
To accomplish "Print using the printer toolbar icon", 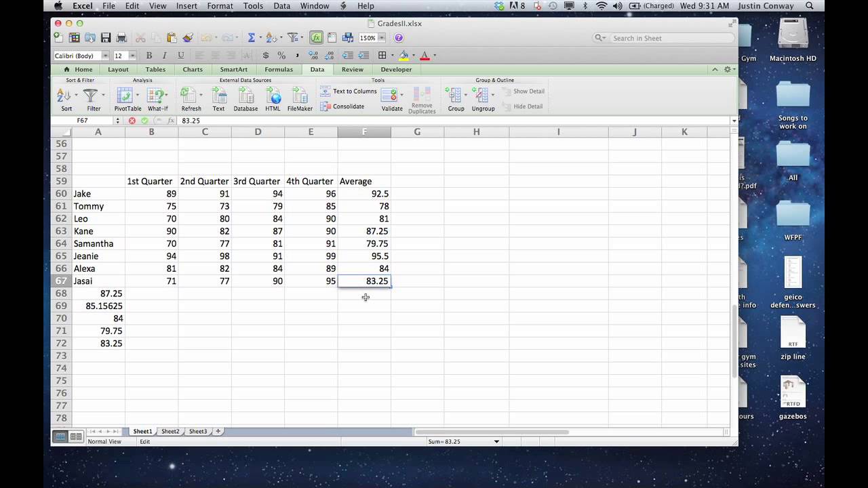I will click(x=121, y=38).
